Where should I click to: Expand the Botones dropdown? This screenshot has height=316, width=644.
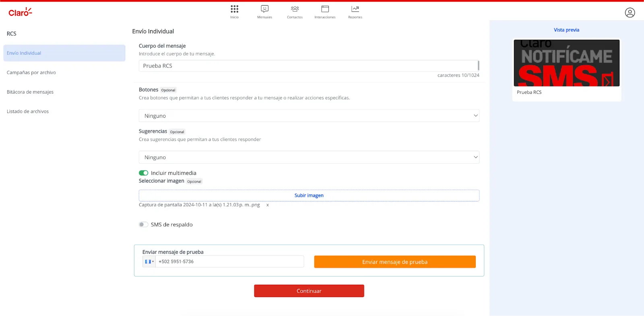pyautogui.click(x=309, y=116)
